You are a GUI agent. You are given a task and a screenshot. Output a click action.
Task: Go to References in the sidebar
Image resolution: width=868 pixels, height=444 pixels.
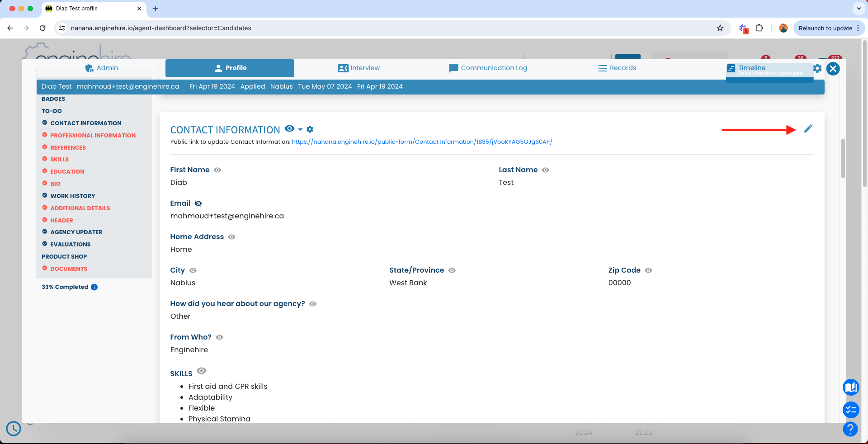tap(68, 147)
